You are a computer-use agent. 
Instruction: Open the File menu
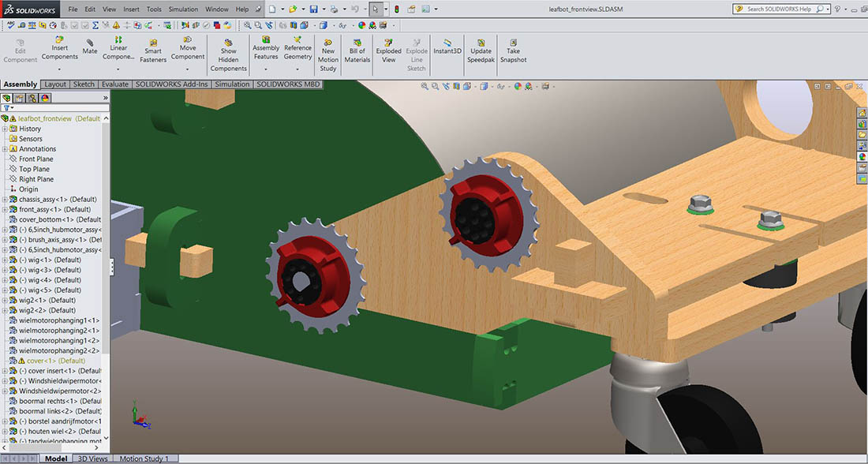tap(73, 9)
